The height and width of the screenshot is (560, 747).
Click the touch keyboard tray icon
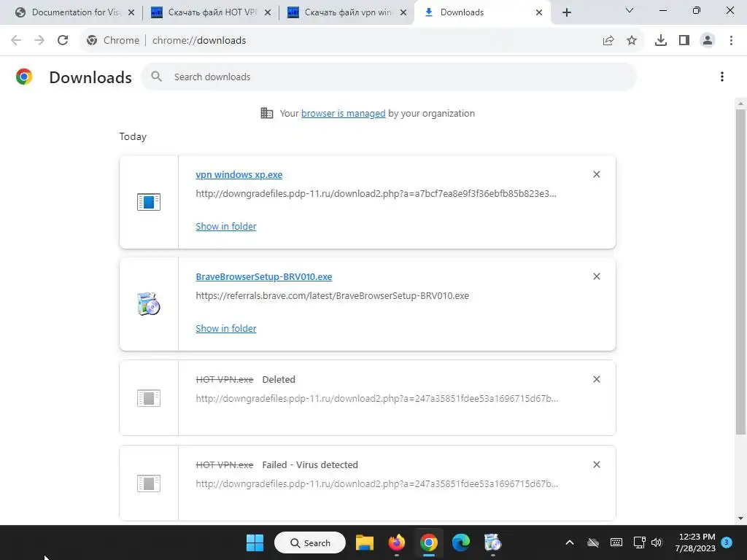pyautogui.click(x=616, y=542)
